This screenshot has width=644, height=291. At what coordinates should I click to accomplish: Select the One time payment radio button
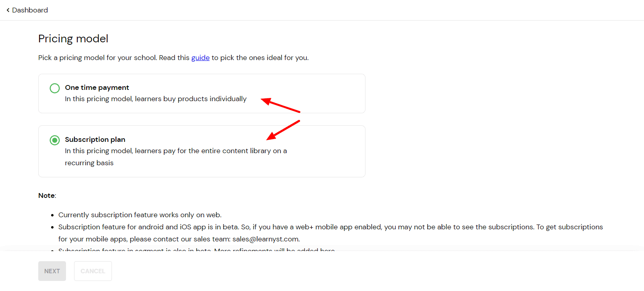[55, 88]
